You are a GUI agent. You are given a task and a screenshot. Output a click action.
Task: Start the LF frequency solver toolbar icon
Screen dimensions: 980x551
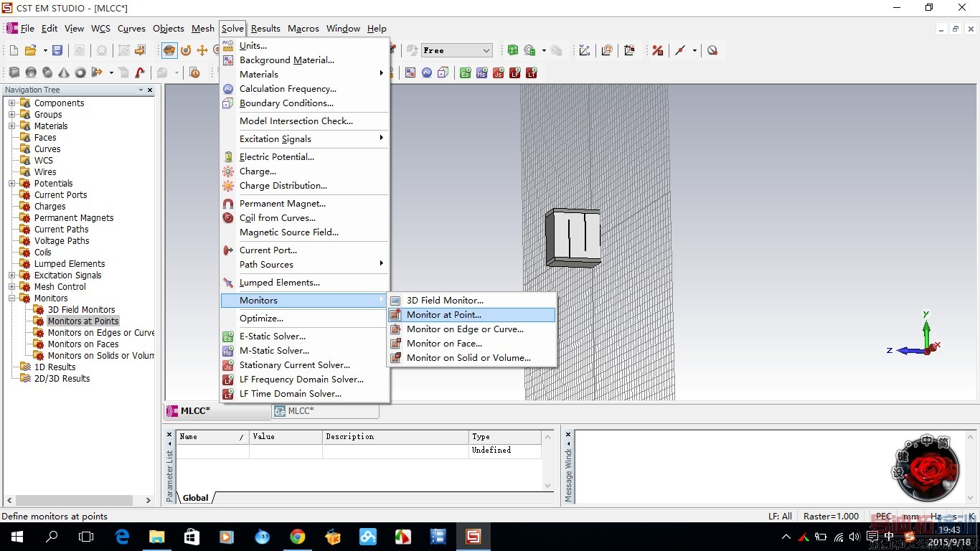tap(515, 72)
